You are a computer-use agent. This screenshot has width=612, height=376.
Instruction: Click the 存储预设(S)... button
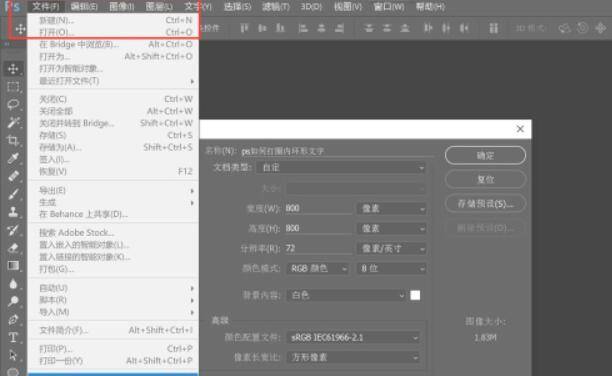click(x=485, y=204)
